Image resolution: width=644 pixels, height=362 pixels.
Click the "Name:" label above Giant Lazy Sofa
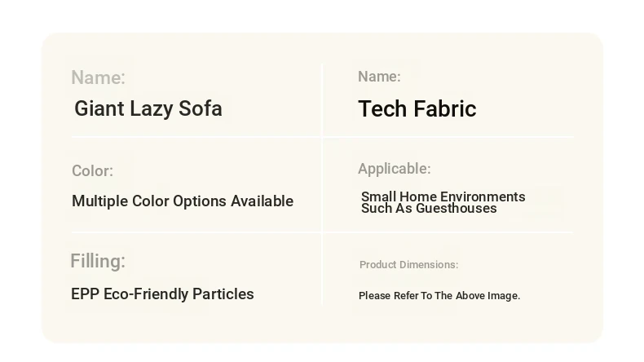pyautogui.click(x=98, y=77)
